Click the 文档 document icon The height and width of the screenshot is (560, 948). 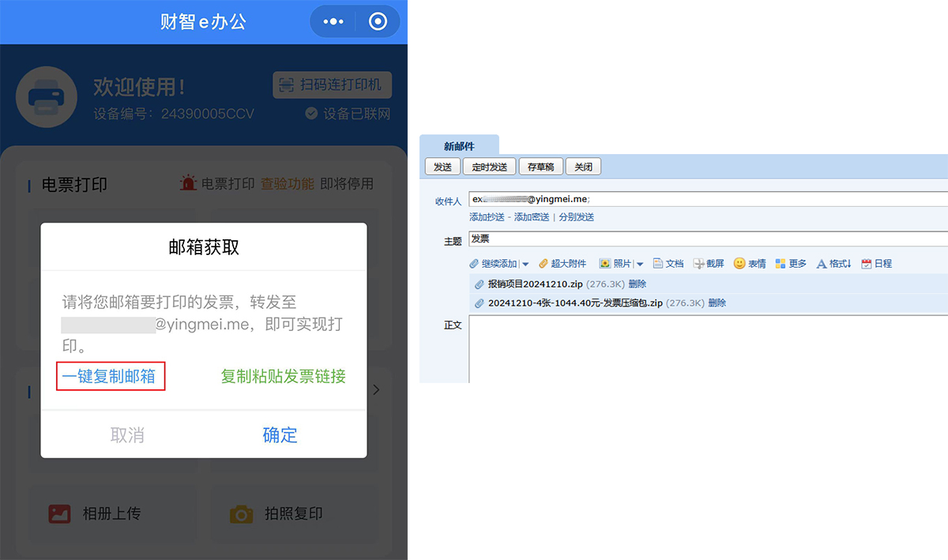(658, 264)
